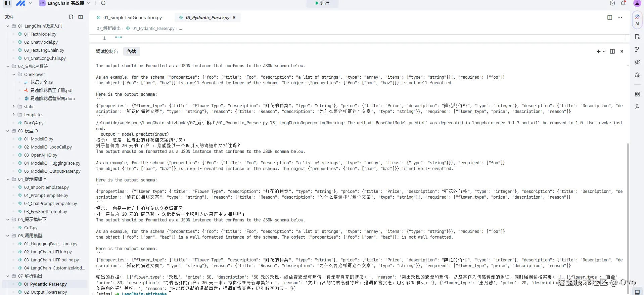644x295 pixels.
Task: Open the file search sidebar icon
Action: pyautogui.click(x=637, y=37)
